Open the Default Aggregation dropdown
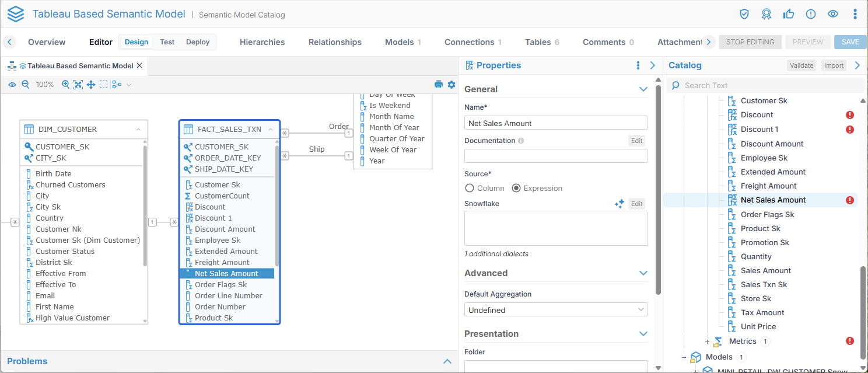The image size is (868, 373). (555, 310)
